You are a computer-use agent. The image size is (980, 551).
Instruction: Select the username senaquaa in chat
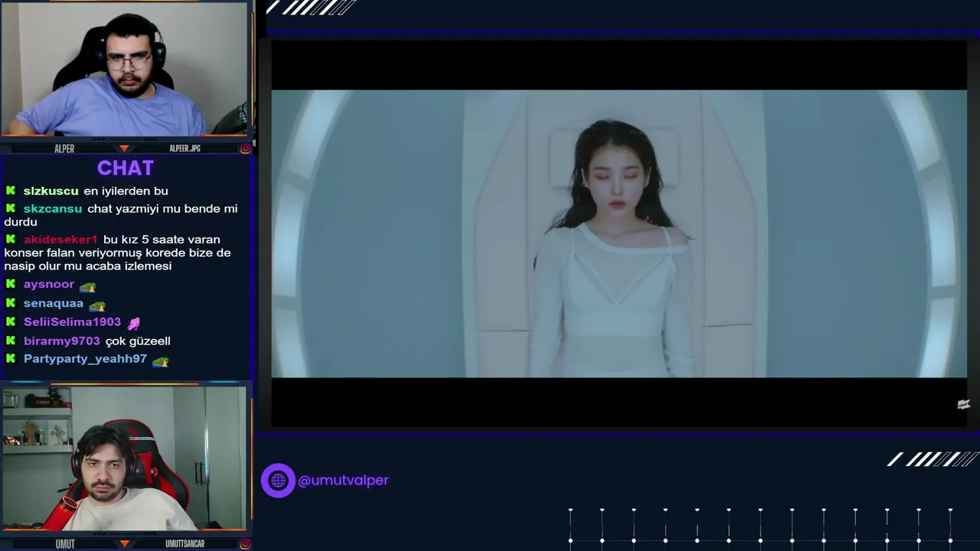[54, 304]
